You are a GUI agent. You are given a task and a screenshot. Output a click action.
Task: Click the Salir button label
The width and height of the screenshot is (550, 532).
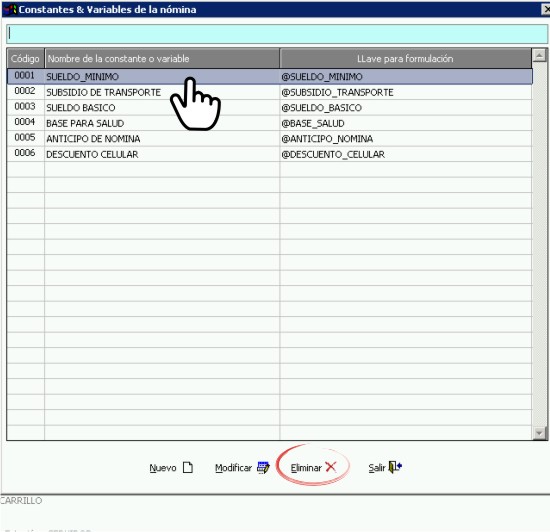point(377,468)
